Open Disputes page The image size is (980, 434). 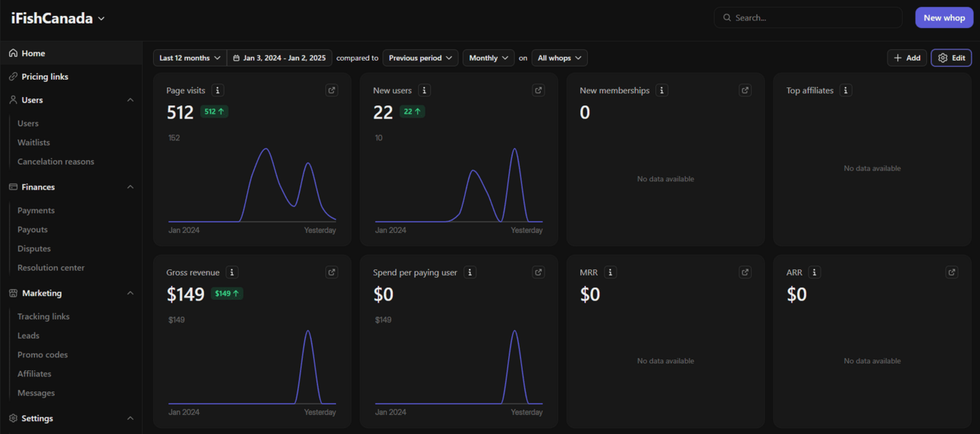pyautogui.click(x=34, y=248)
